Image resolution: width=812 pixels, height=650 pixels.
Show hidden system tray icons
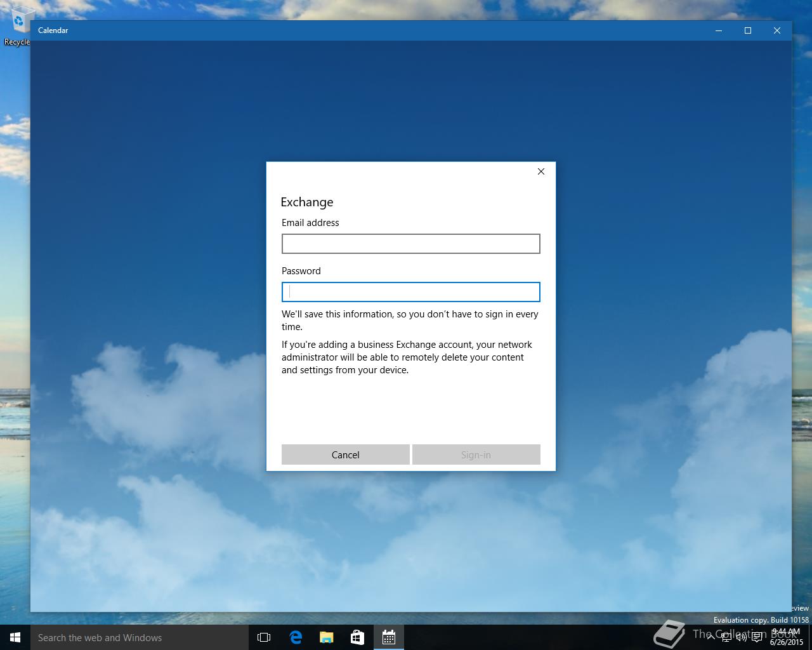[x=710, y=637]
